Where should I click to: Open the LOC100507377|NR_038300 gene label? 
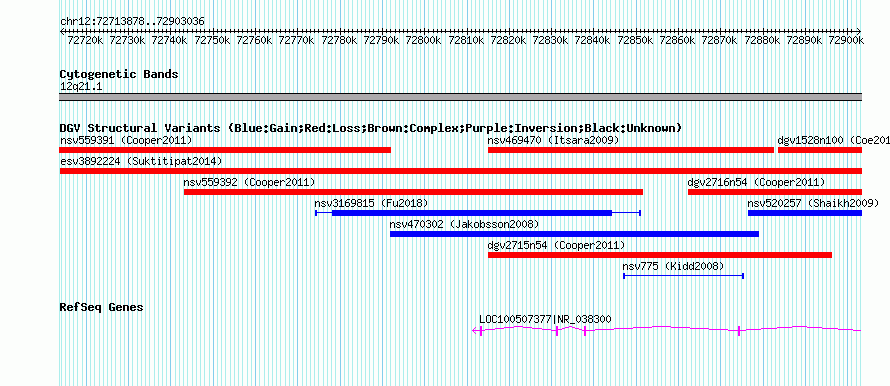point(545,320)
